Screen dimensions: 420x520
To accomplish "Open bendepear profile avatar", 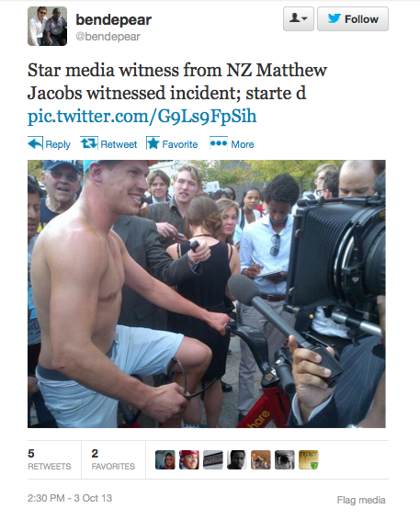I will pyautogui.click(x=47, y=27).
